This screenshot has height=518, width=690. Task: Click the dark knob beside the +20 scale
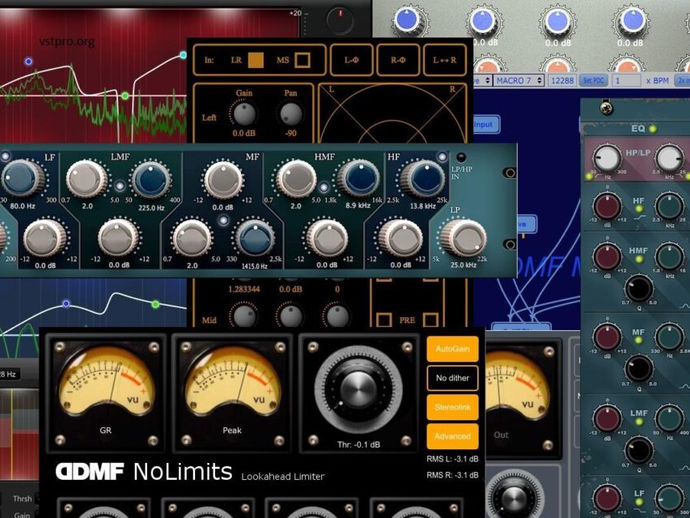point(340,19)
